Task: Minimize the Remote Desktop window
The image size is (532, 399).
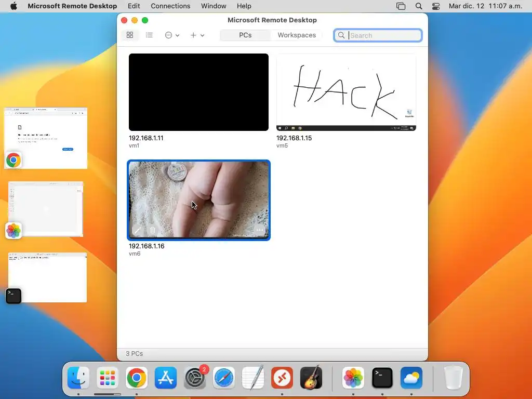Action: pyautogui.click(x=135, y=20)
